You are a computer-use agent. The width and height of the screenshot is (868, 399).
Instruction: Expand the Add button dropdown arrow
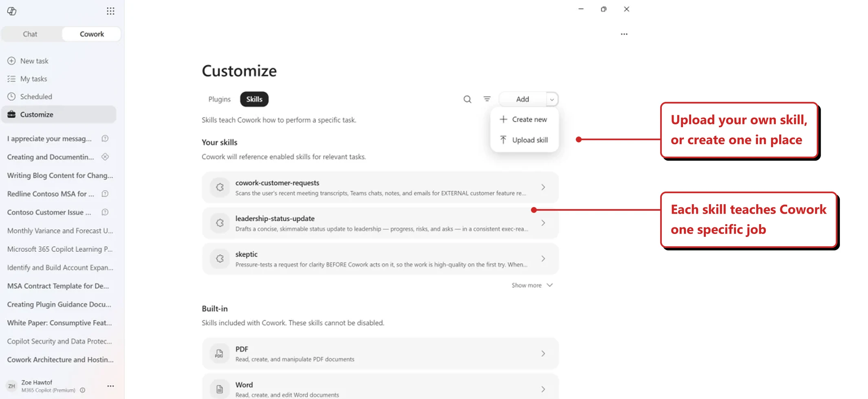pyautogui.click(x=552, y=99)
